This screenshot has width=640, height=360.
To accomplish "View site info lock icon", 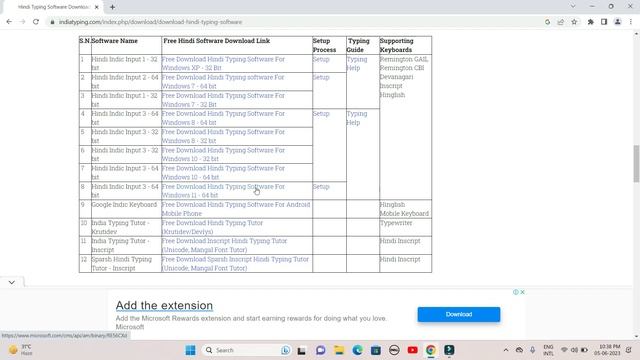I will [52, 22].
